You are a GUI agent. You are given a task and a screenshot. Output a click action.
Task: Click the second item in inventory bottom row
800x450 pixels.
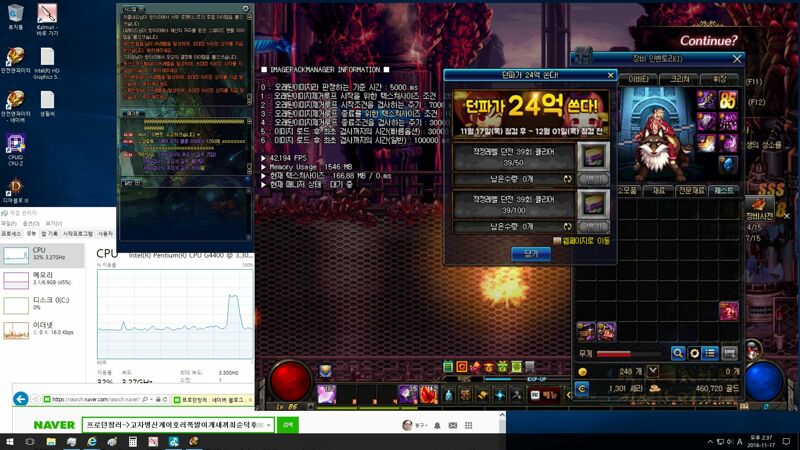[606, 331]
